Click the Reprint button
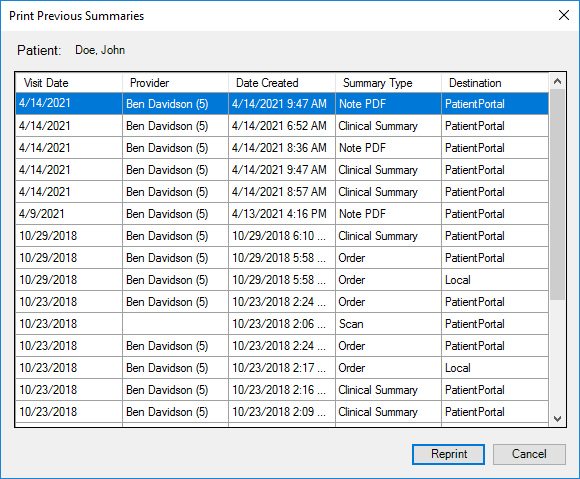The width and height of the screenshot is (580, 479). click(x=448, y=454)
